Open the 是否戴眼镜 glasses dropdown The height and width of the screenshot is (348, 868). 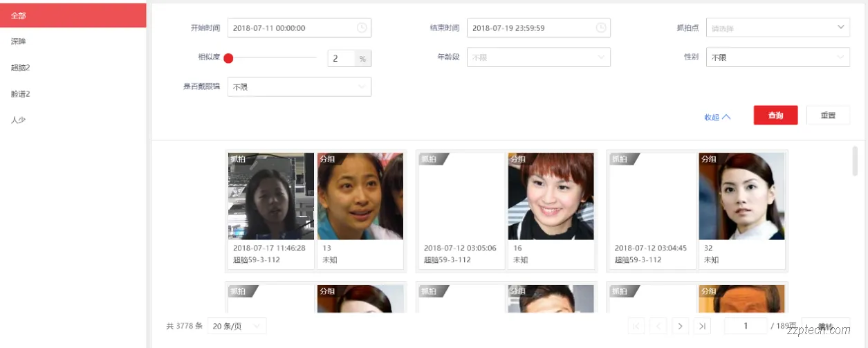tap(299, 86)
